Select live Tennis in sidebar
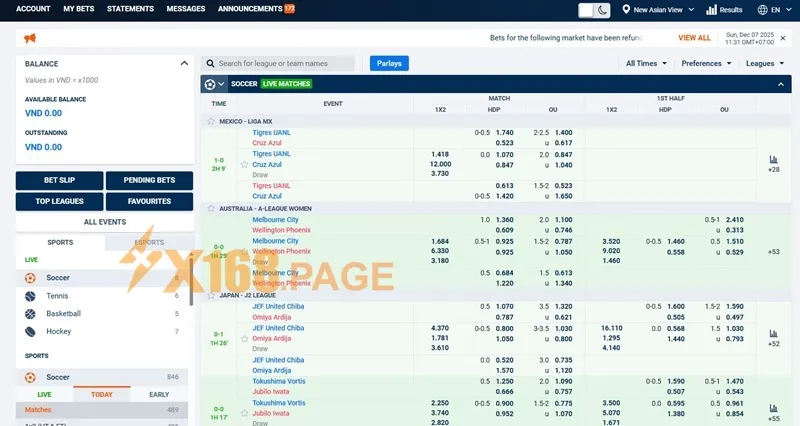The width and height of the screenshot is (800, 426). click(x=102, y=296)
